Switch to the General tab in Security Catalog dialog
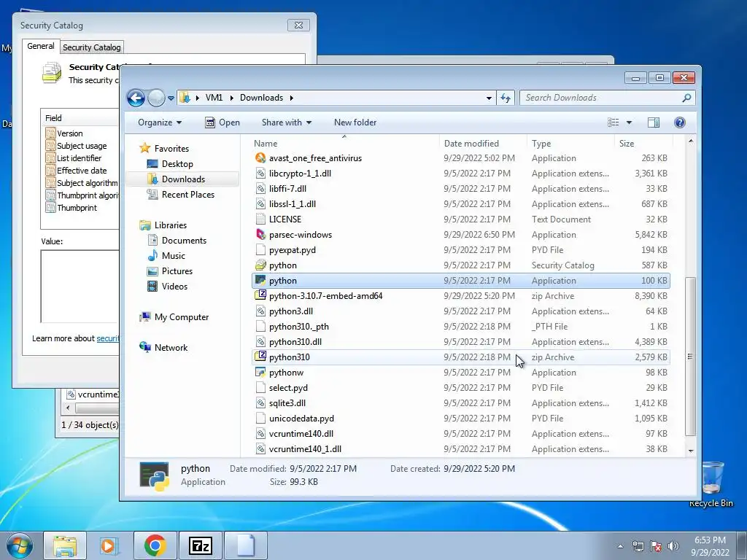The height and width of the screenshot is (560, 747). click(x=41, y=46)
